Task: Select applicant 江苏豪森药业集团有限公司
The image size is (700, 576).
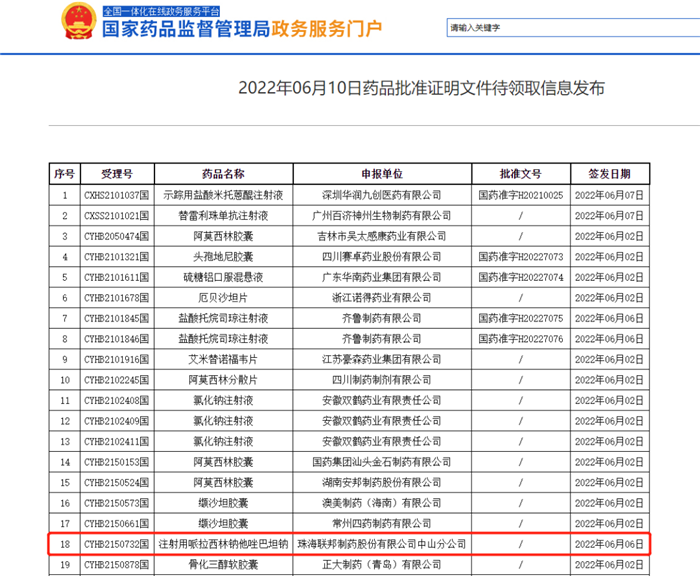Action: pyautogui.click(x=382, y=359)
